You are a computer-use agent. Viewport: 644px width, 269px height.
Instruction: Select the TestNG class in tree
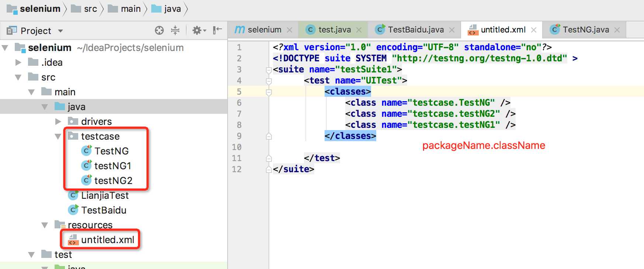pyautogui.click(x=111, y=151)
